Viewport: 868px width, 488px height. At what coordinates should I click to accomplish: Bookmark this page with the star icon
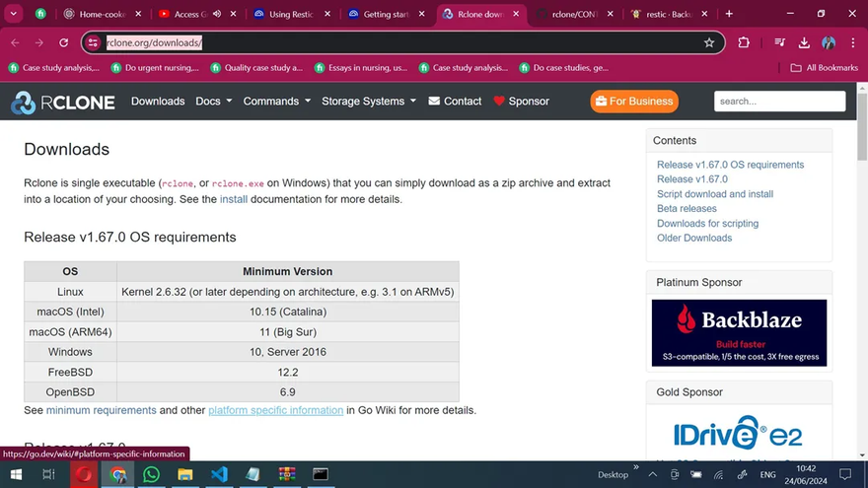pyautogui.click(x=709, y=43)
